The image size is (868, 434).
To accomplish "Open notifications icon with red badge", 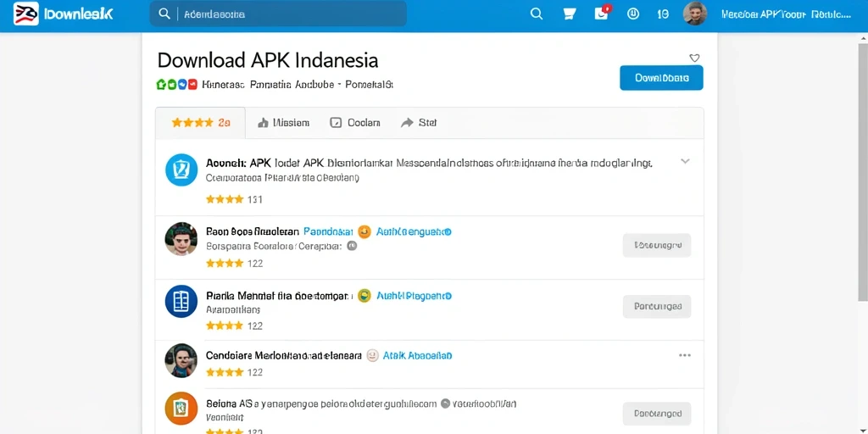I will click(603, 14).
